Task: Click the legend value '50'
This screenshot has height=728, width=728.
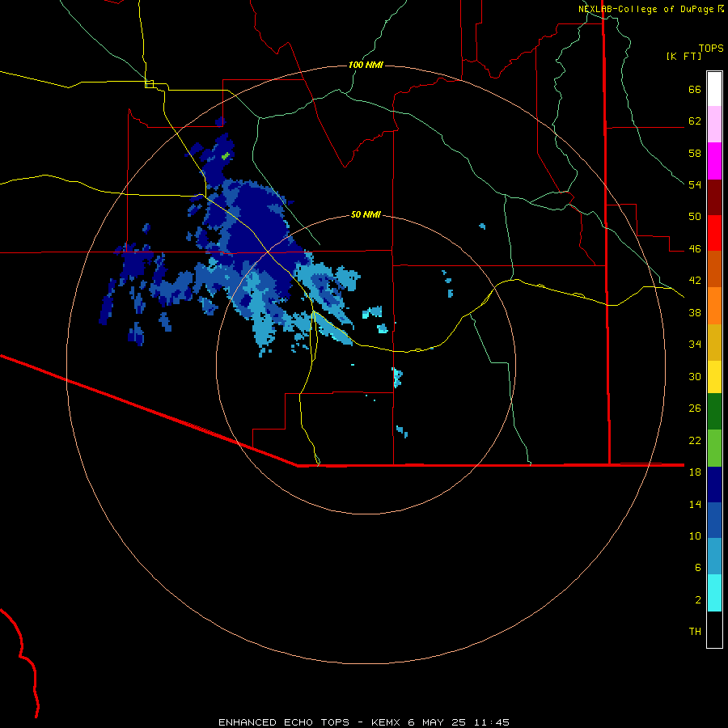Action: click(695, 217)
